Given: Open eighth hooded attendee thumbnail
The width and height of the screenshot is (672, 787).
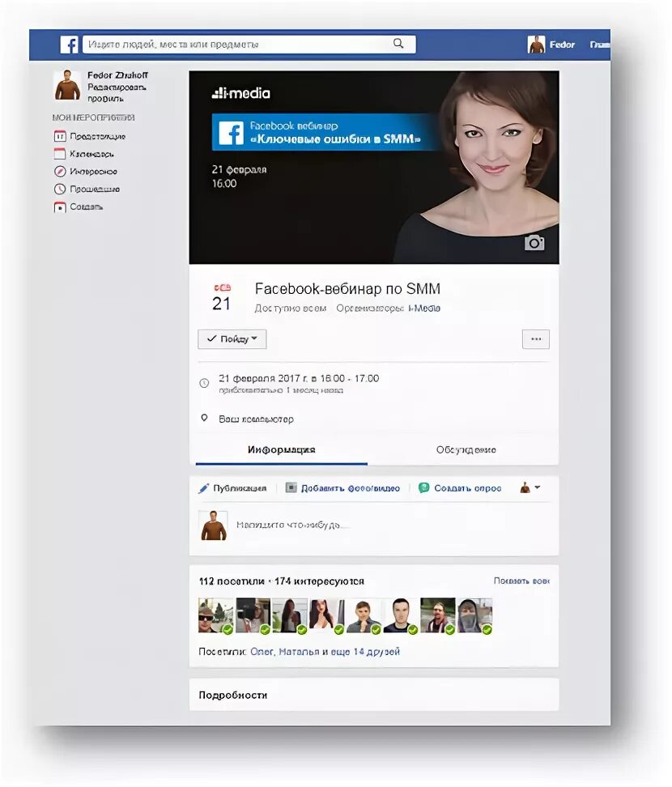Looking at the screenshot, I should click(474, 615).
